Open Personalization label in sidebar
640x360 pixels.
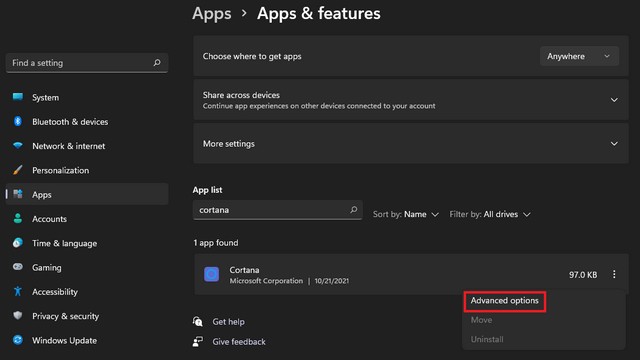(60, 171)
